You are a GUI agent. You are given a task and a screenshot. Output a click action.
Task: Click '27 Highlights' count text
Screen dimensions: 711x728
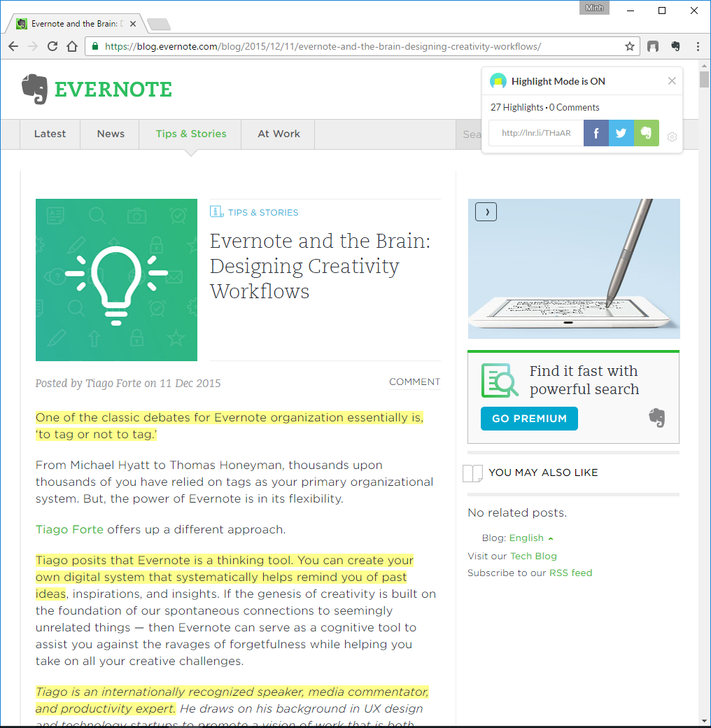click(x=516, y=107)
